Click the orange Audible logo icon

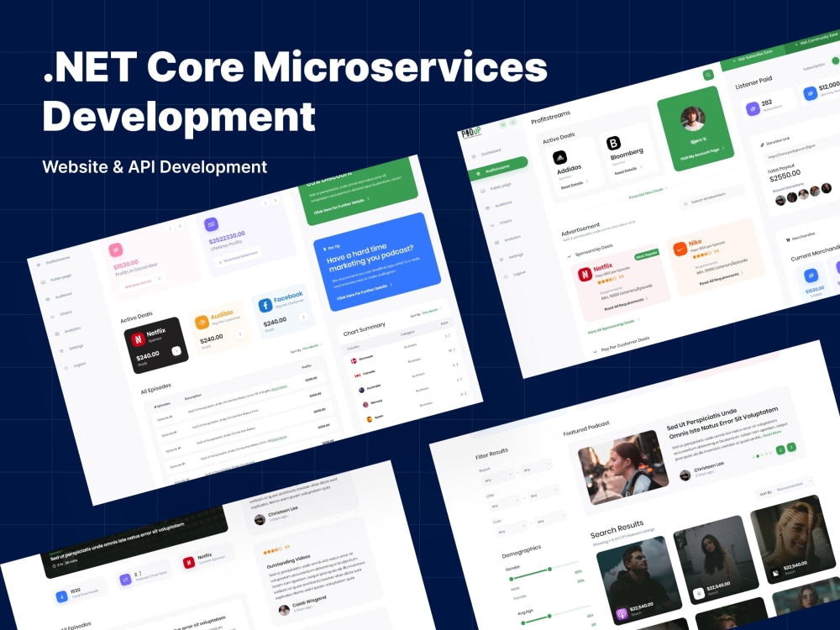pos(202,322)
